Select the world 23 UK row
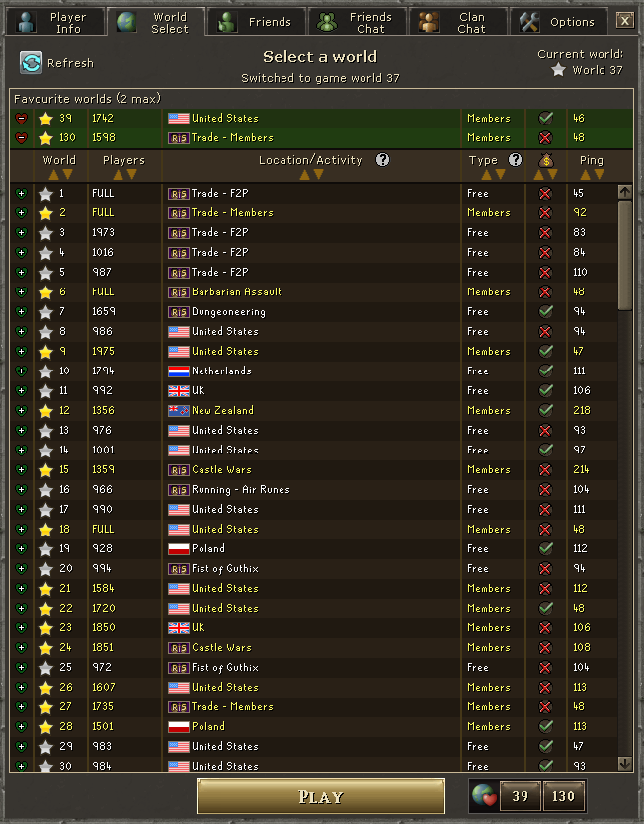 coord(313,628)
